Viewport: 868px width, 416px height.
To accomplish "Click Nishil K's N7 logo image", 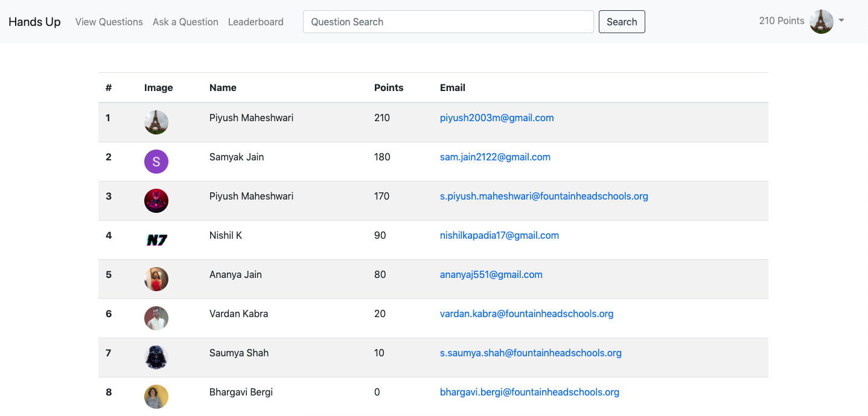I will click(x=156, y=240).
